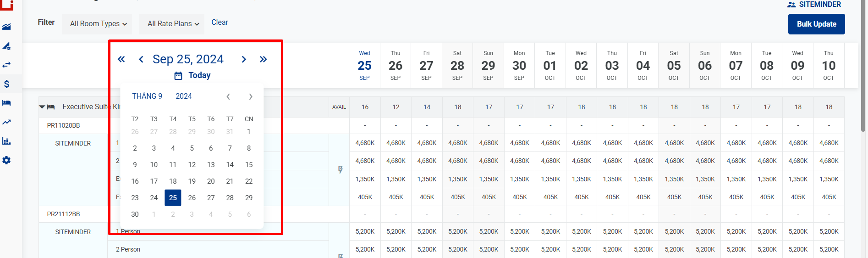Click the two-way arrows icon in sidebar
Viewport: 868px width, 258px height.
[x=6, y=65]
